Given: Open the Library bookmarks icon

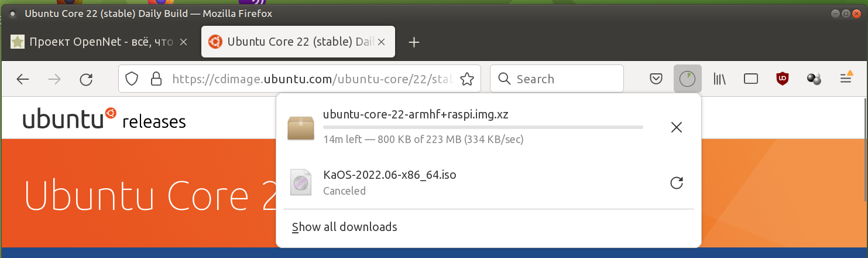Looking at the screenshot, I should click(719, 79).
